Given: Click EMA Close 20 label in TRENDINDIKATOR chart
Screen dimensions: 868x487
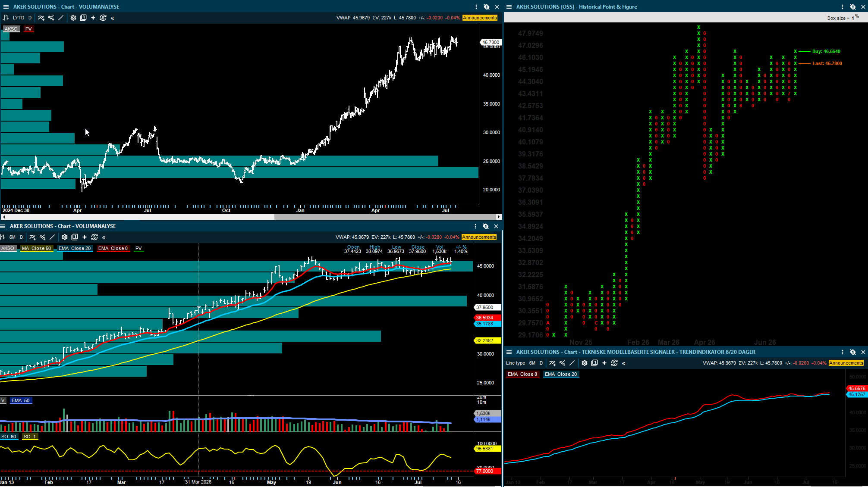Looking at the screenshot, I should (x=561, y=374).
